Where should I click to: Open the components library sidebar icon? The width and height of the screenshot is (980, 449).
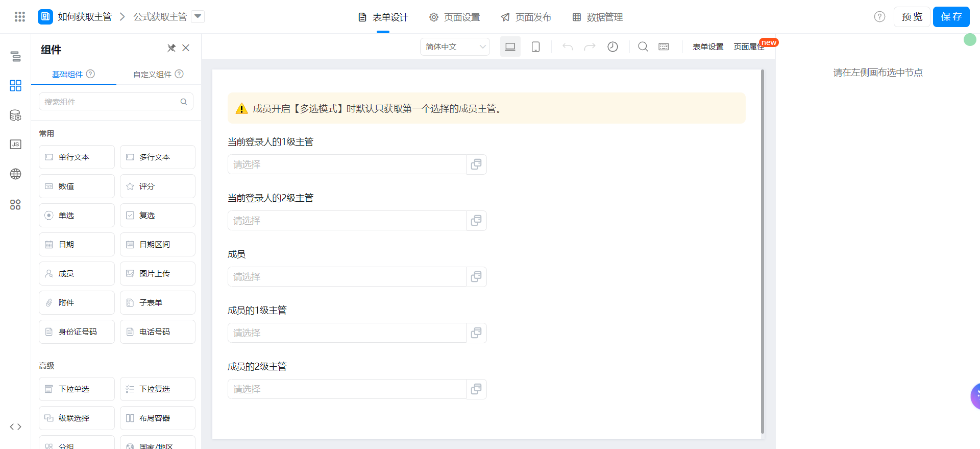point(16,85)
